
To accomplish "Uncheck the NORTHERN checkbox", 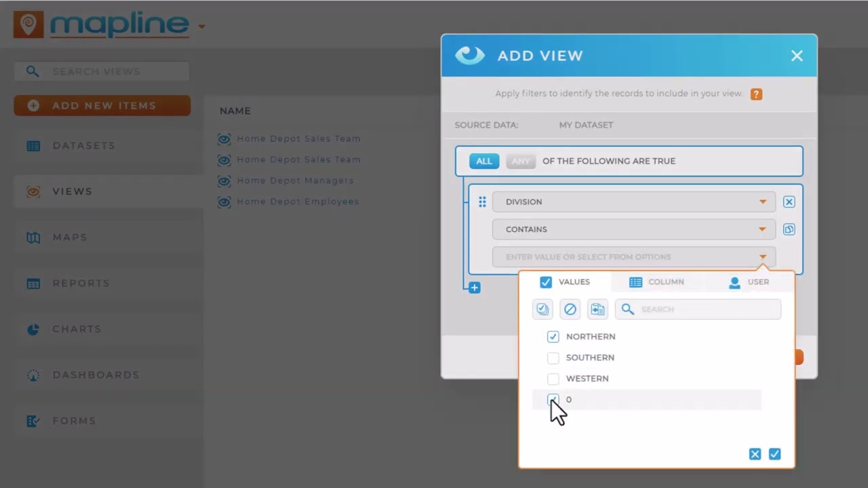I will click(x=553, y=337).
